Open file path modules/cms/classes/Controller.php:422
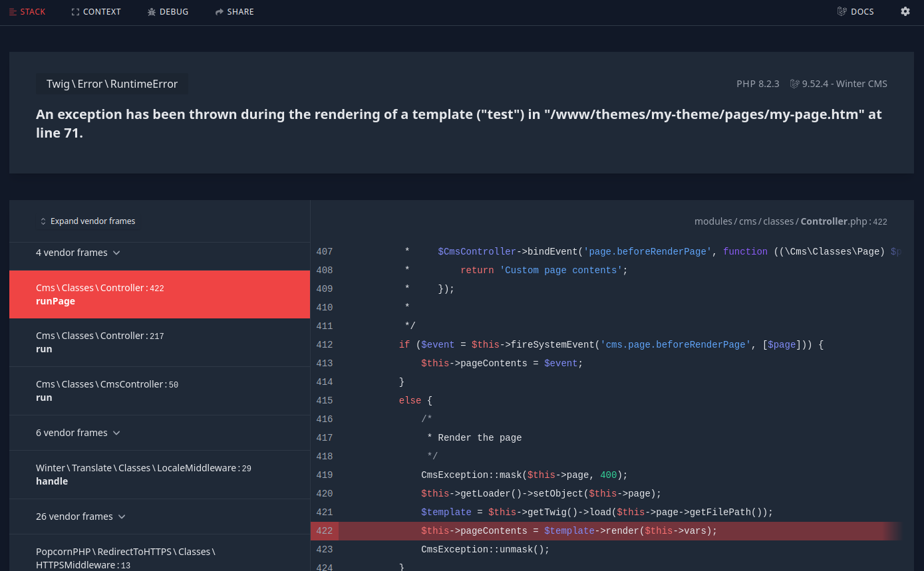This screenshot has height=571, width=924. [x=791, y=221]
